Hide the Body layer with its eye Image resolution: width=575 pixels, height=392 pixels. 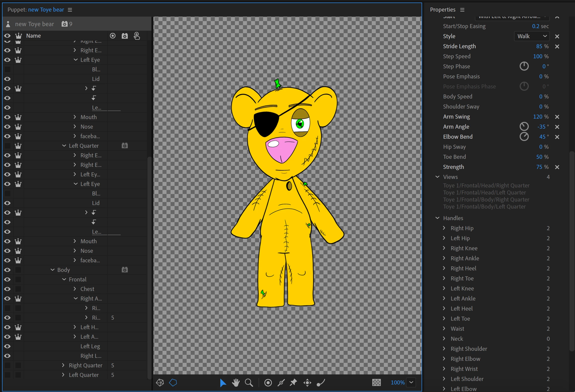[7, 270]
